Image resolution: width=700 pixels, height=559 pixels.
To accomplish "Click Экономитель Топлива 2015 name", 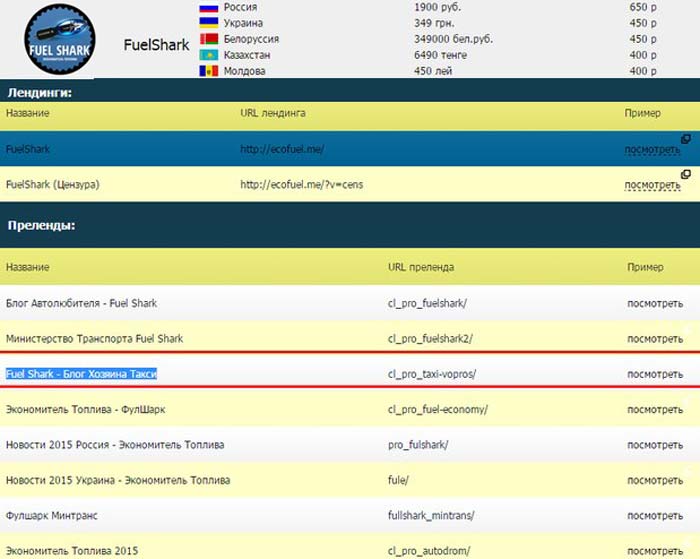I will coord(72,551).
